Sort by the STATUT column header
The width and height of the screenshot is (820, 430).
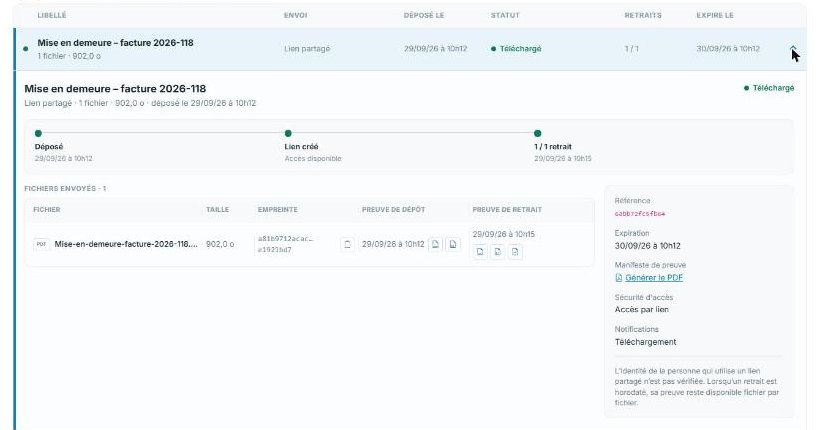[x=505, y=15]
